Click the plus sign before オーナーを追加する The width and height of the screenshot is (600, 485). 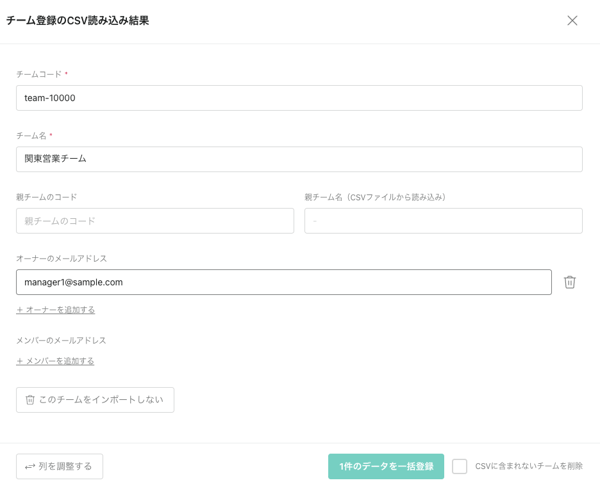point(19,310)
